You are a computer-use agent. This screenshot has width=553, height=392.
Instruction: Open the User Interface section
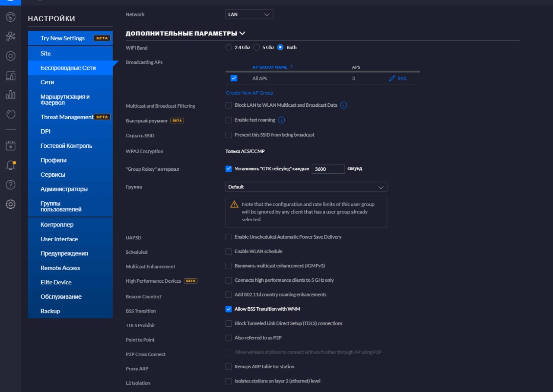70,239
